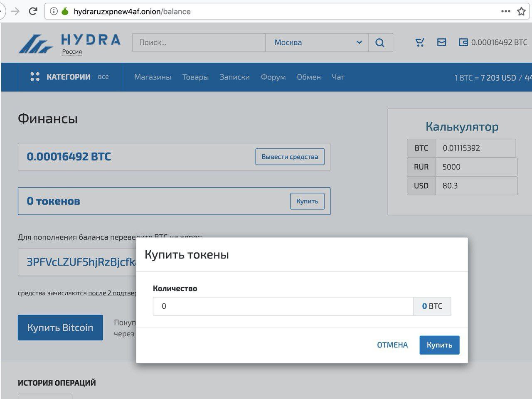Open the Форум menu item
This screenshot has height=399, width=532.
pyautogui.click(x=273, y=77)
